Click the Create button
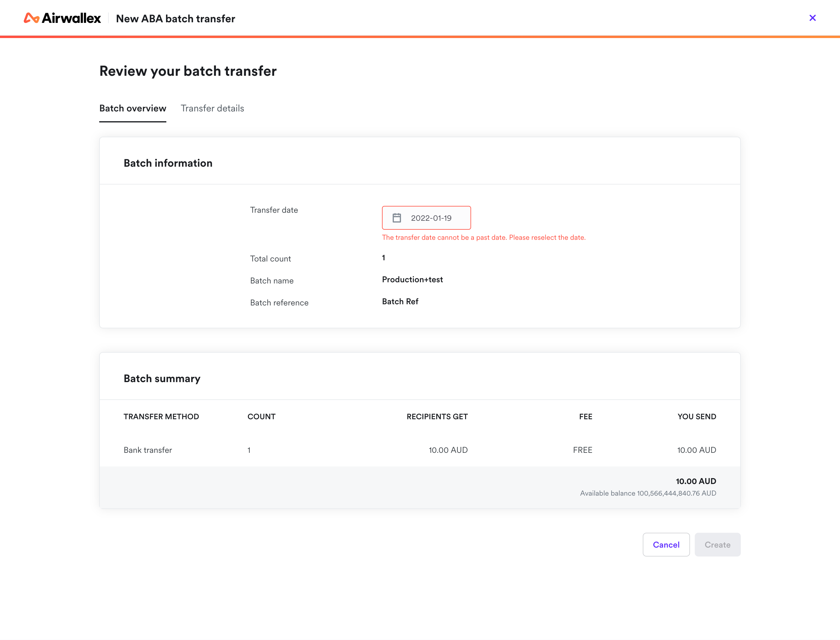Viewport: 840px width, 640px height. [717, 545]
